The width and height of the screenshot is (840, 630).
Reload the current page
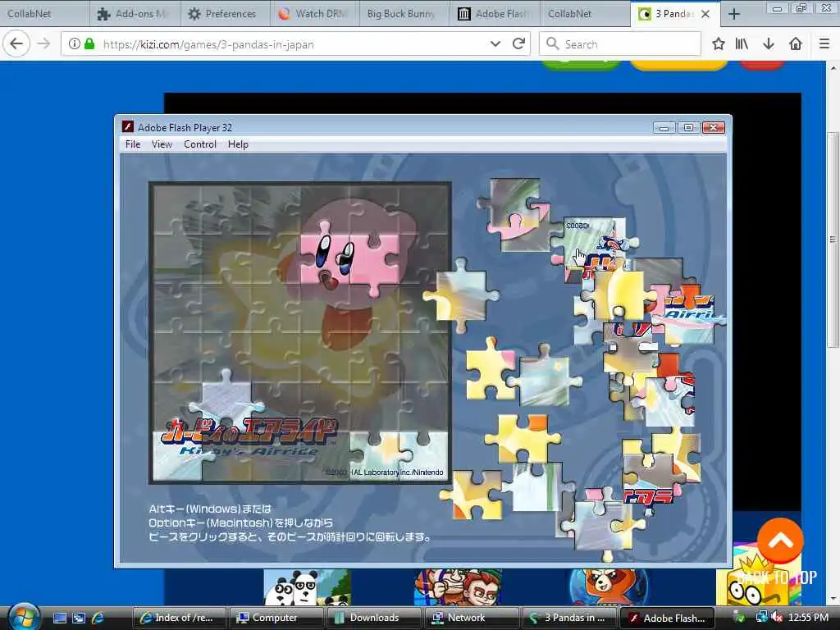[x=518, y=44]
